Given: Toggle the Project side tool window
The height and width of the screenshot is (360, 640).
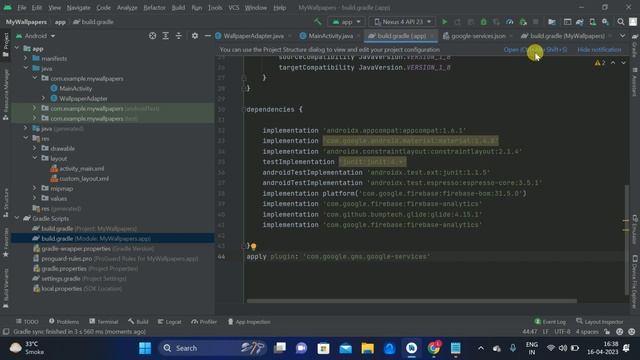Looking at the screenshot, I should pos(5,45).
